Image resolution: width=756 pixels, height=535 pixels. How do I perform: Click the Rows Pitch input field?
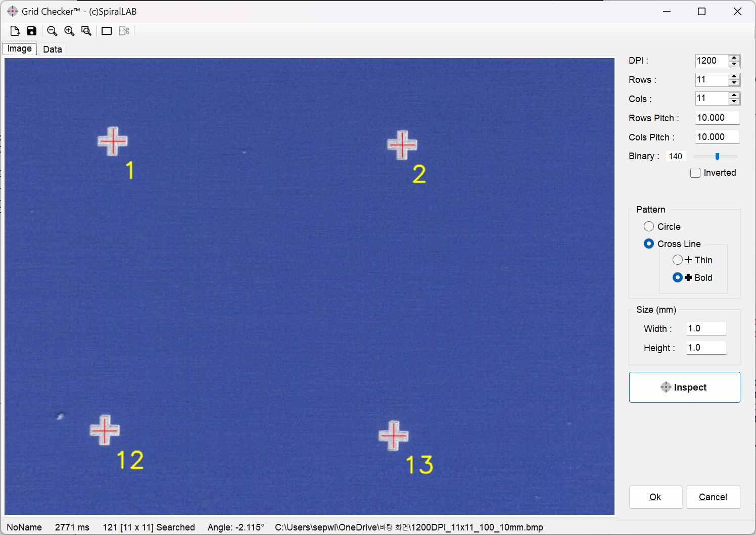(x=717, y=118)
